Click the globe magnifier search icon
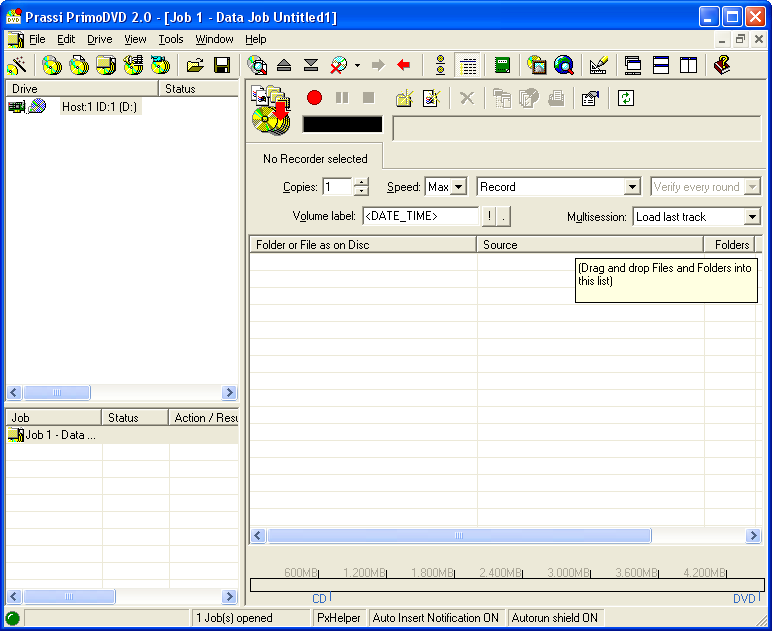The width and height of the screenshot is (772, 631). tap(564, 65)
